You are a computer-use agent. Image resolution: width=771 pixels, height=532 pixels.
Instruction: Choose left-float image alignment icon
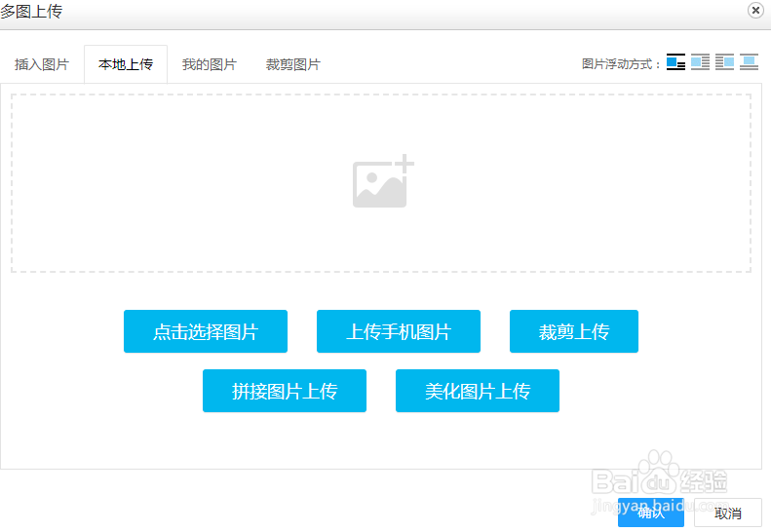pos(700,62)
